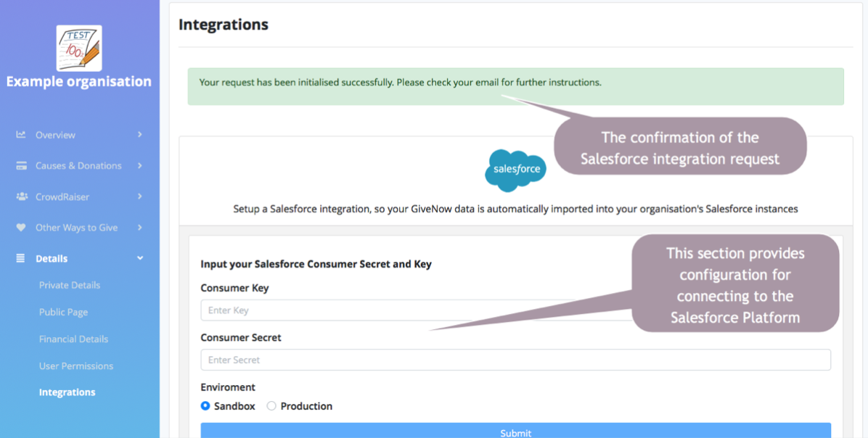
Task: Open User Permissions page
Action: point(76,366)
